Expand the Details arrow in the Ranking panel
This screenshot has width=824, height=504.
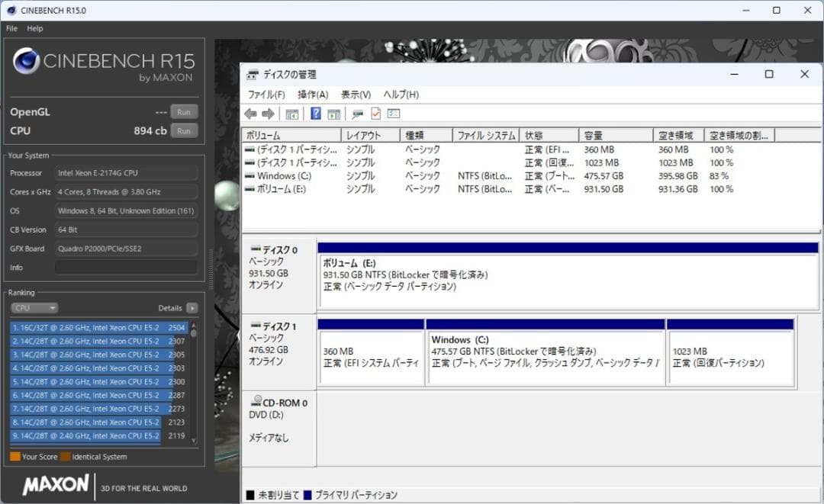point(192,308)
